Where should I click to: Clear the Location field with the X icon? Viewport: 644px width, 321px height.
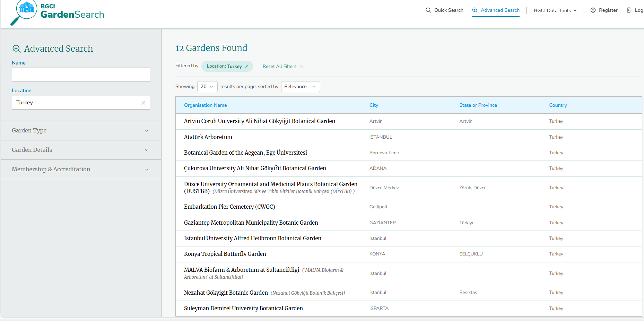(x=143, y=103)
